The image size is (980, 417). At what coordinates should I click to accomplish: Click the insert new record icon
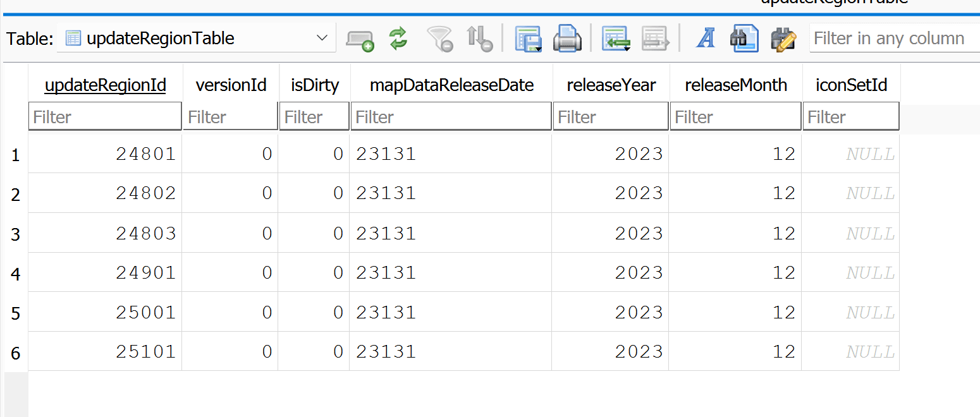tap(614, 39)
